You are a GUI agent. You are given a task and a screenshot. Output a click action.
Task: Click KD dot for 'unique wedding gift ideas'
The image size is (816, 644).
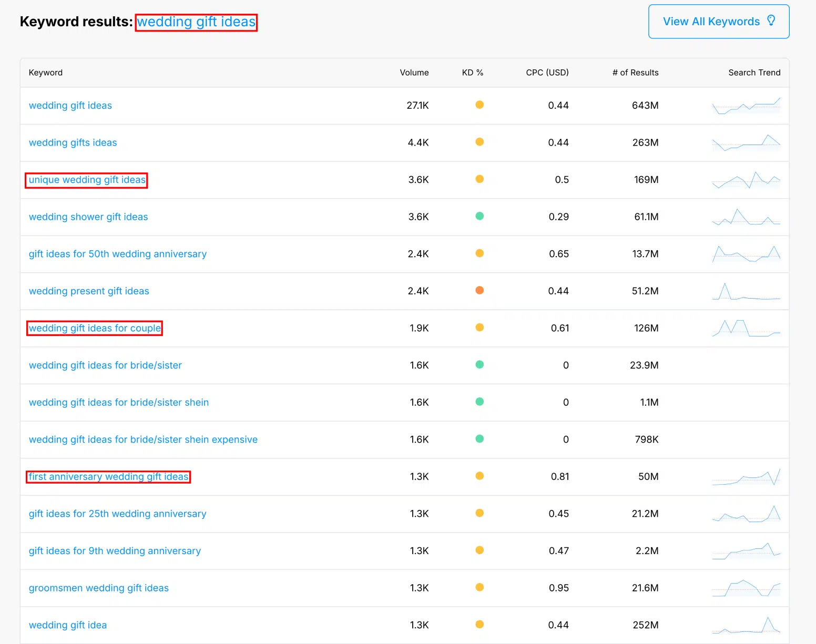(480, 179)
